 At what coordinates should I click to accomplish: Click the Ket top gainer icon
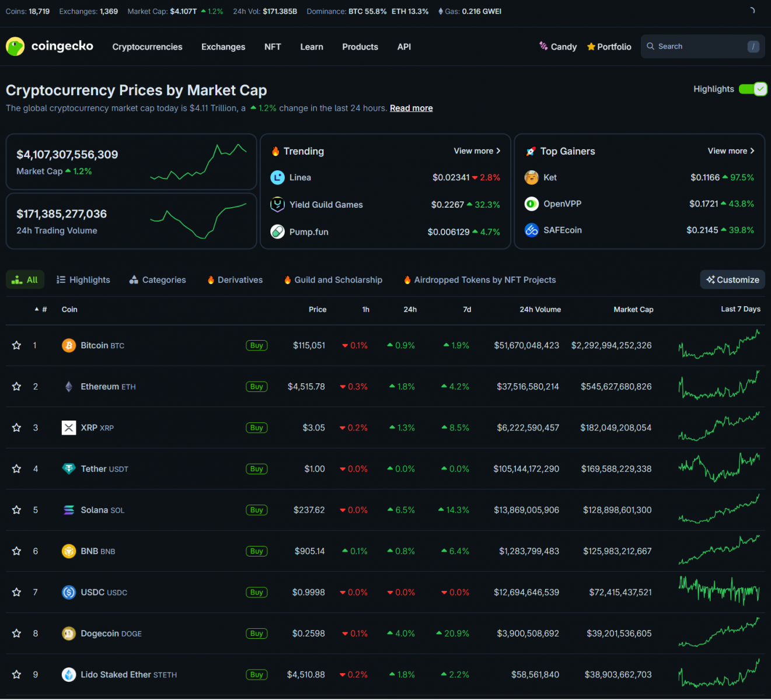[x=531, y=177]
